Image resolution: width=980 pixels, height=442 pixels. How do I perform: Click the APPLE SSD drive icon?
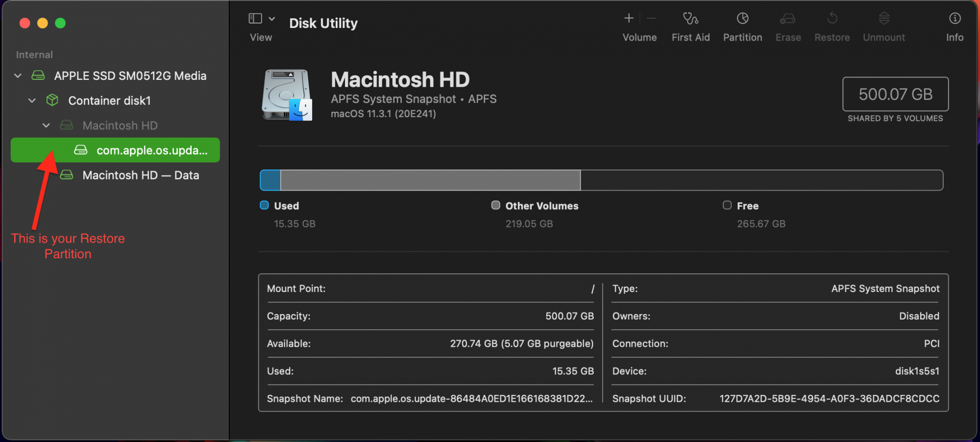[38, 75]
